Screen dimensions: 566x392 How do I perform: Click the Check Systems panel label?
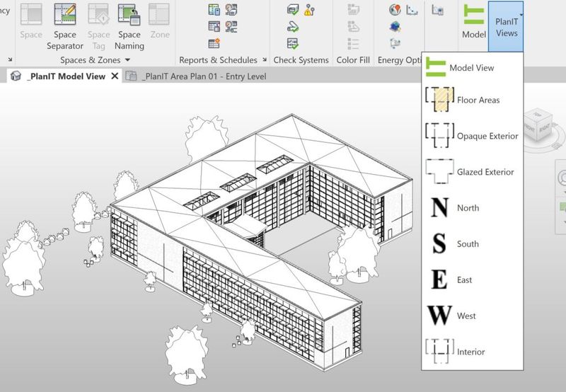click(x=301, y=60)
